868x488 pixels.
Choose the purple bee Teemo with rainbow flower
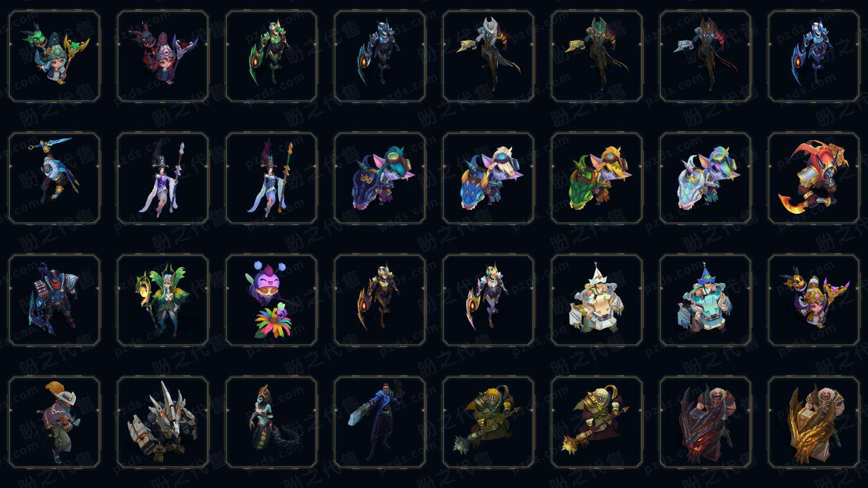(271, 300)
